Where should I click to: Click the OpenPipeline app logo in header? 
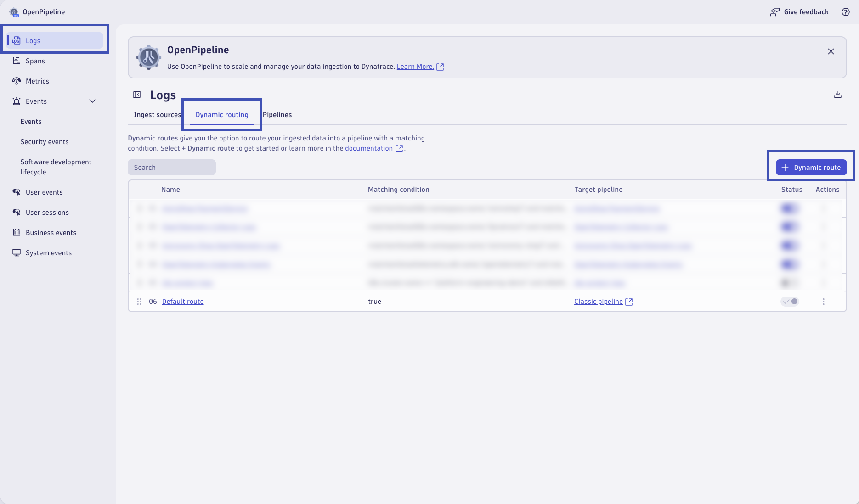14,12
